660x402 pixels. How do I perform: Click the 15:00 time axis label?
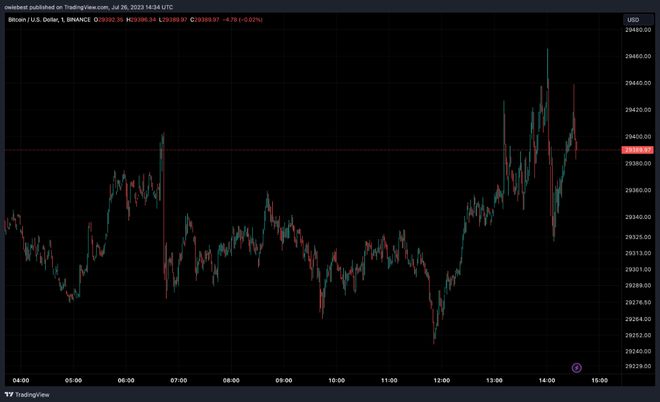[x=600, y=380]
